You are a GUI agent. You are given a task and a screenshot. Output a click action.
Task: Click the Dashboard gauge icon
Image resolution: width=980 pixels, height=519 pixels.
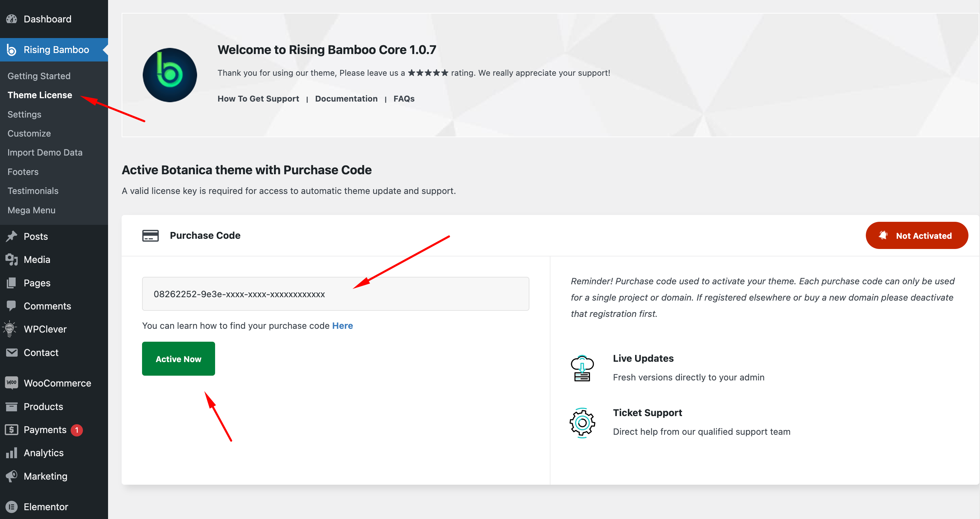coord(12,19)
